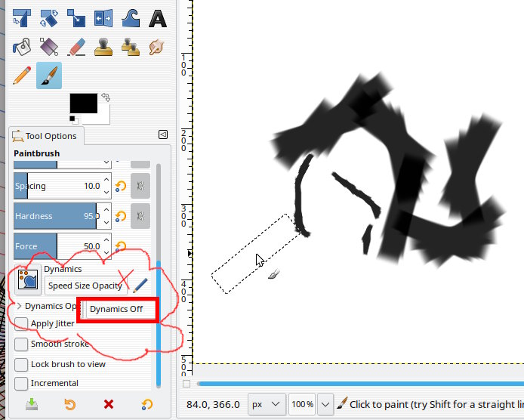Reset tool options to default values
This screenshot has width=524, height=420.
coord(147,404)
